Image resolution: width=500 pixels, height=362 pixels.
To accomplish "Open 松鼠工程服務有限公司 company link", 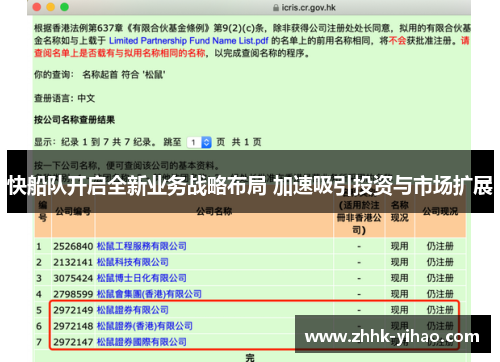I will (141, 246).
